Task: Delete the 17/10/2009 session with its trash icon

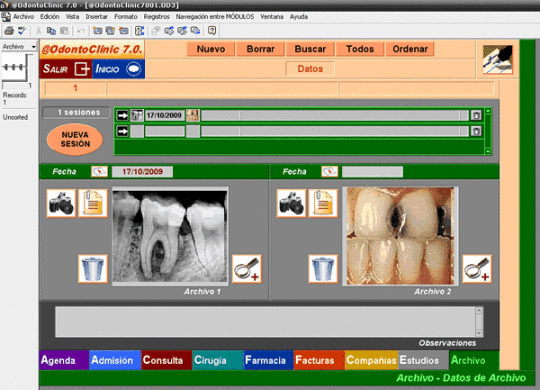Action: pyautogui.click(x=476, y=115)
